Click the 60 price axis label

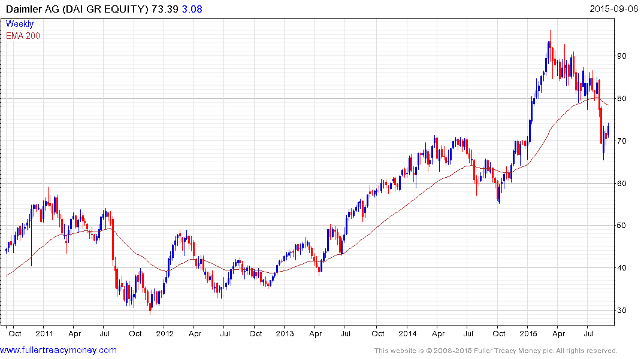pyautogui.click(x=622, y=184)
